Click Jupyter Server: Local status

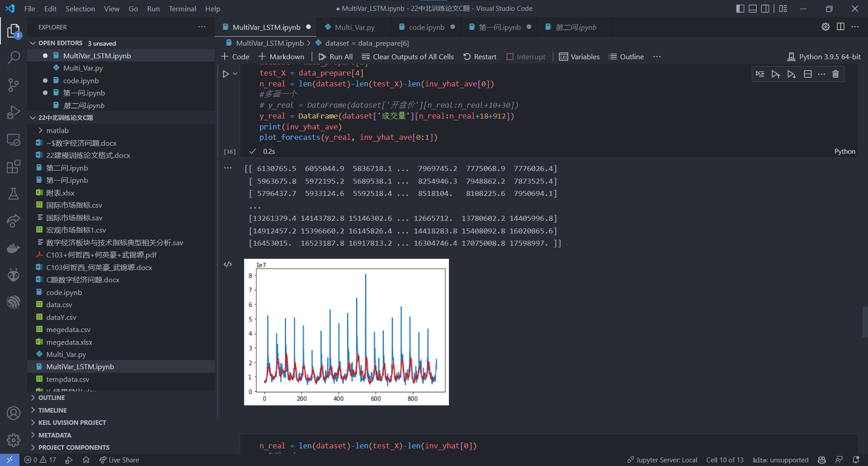click(662, 460)
